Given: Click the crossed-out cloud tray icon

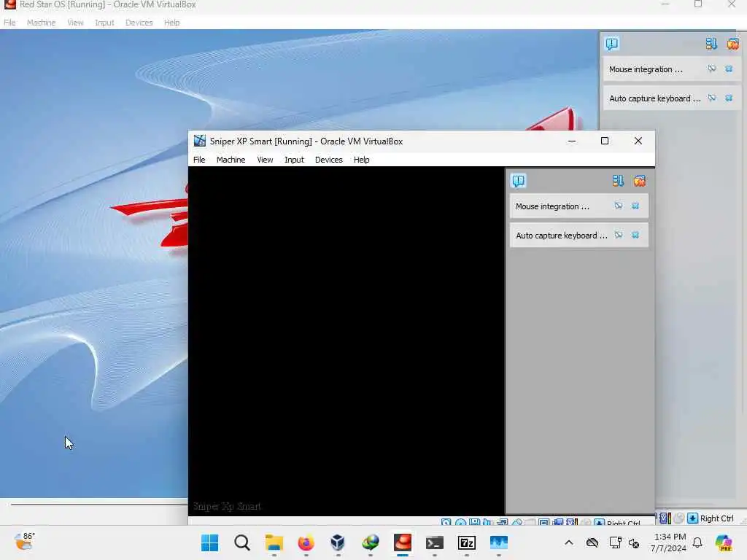Looking at the screenshot, I should [x=592, y=542].
